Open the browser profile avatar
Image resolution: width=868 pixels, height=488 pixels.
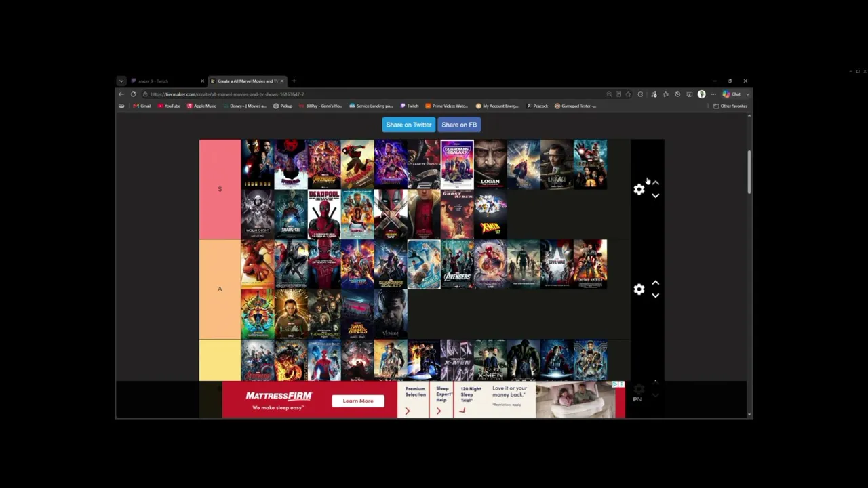pos(701,94)
